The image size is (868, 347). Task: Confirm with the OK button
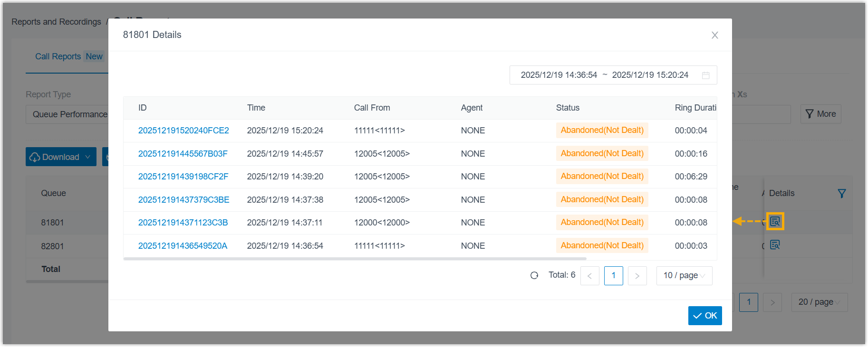(705, 316)
